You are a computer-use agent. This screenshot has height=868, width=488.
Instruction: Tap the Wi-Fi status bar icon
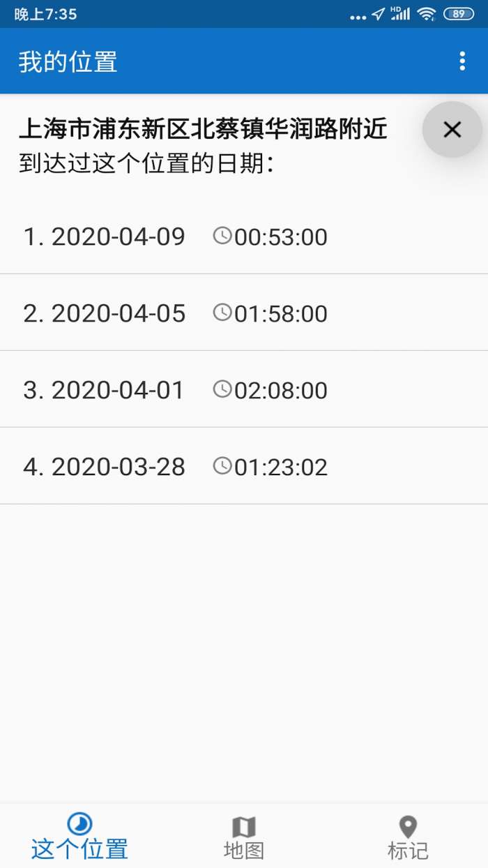pos(426,14)
